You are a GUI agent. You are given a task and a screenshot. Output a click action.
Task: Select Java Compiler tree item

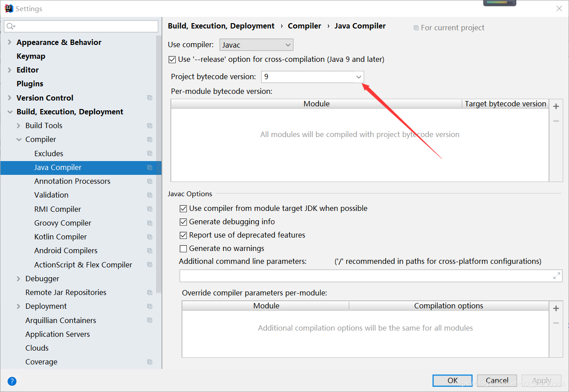[x=58, y=167]
